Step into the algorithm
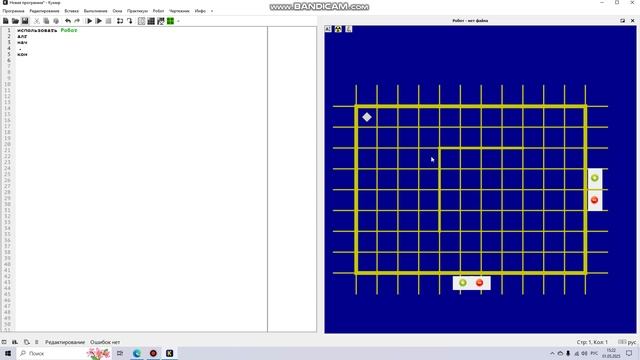640x360 pixels. [129, 21]
